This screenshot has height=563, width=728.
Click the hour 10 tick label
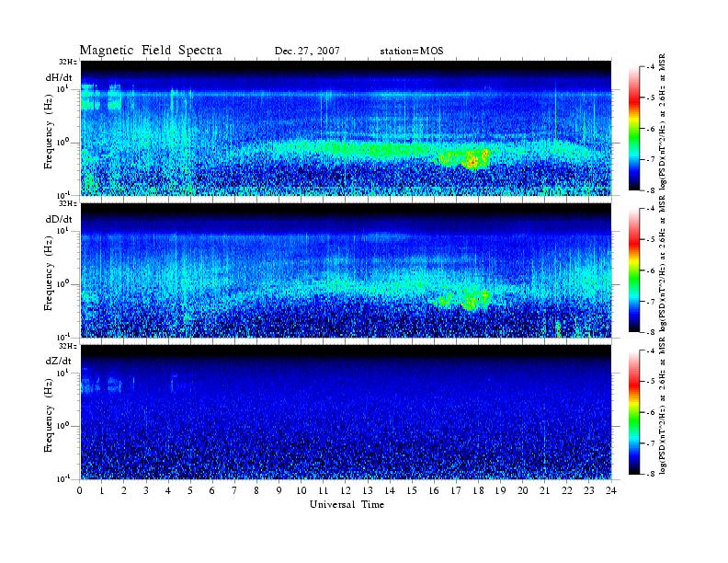point(301,490)
